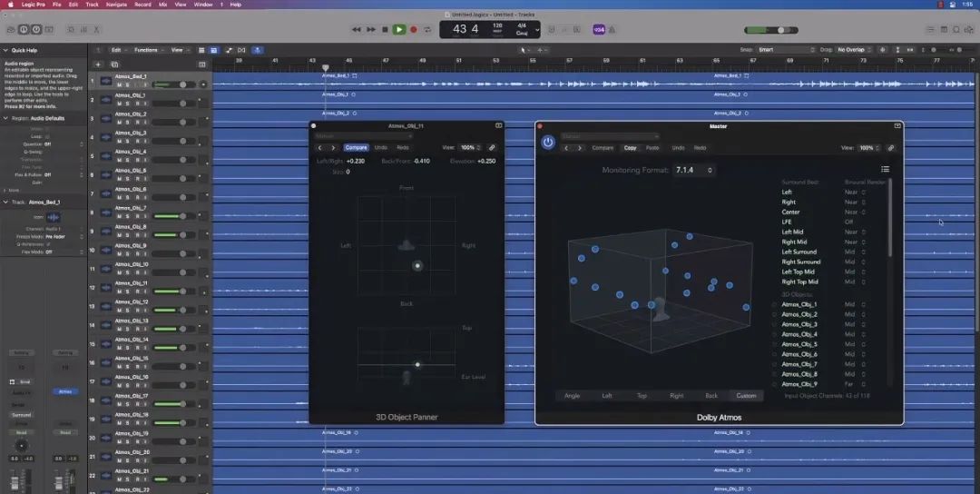Open the left-click pointer tool menu
The height and width of the screenshot is (494, 980).
pyautogui.click(x=524, y=50)
